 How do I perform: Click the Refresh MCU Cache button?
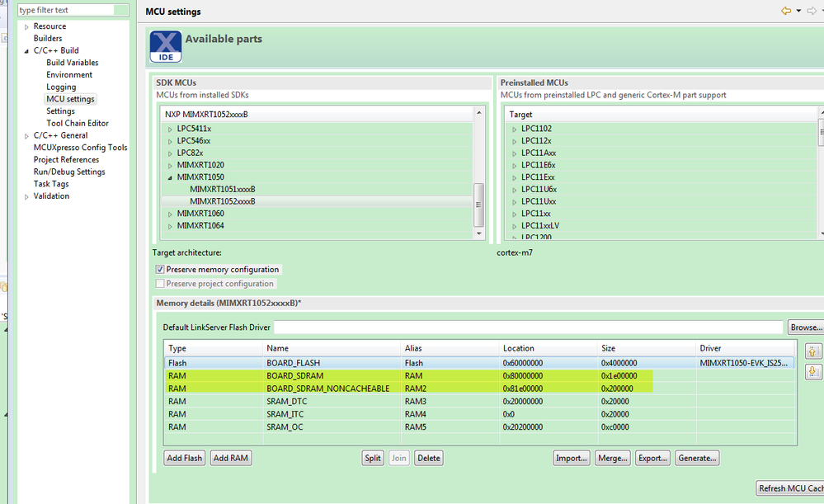tap(790, 488)
